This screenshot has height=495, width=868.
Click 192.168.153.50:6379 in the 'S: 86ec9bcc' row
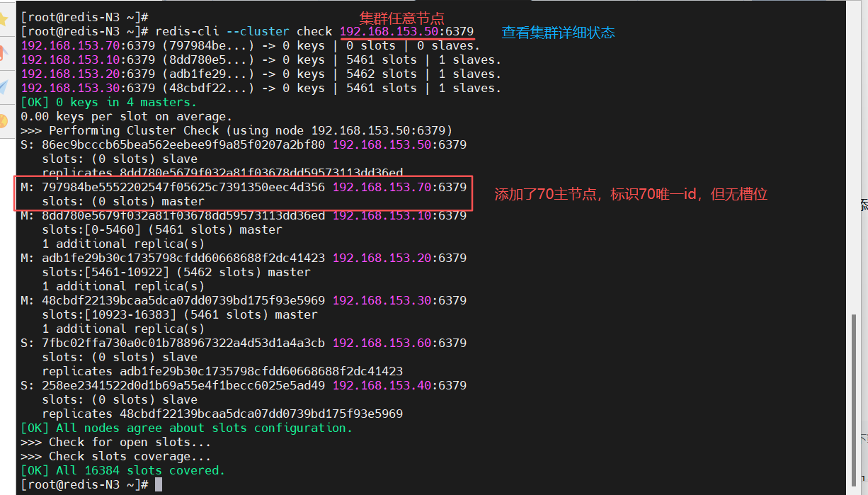coord(399,144)
